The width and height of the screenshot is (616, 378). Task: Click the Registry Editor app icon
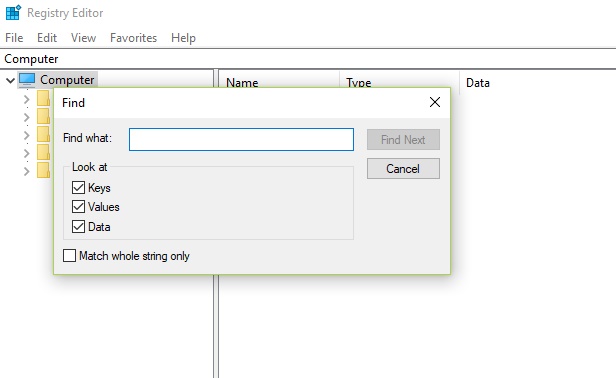click(x=13, y=13)
